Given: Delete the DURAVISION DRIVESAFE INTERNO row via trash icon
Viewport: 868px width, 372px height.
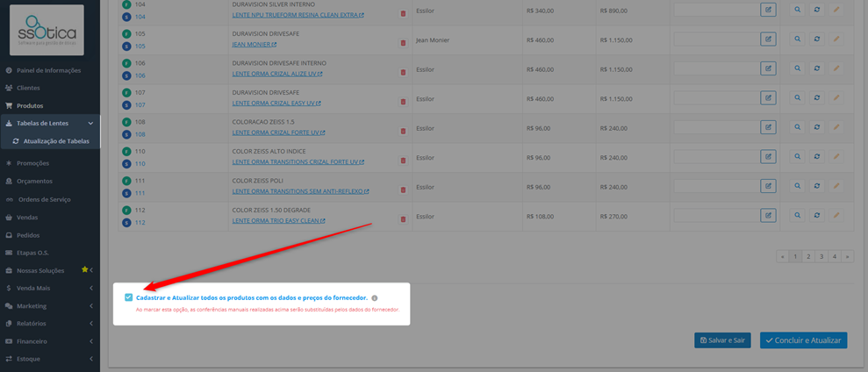Looking at the screenshot, I should tap(403, 72).
